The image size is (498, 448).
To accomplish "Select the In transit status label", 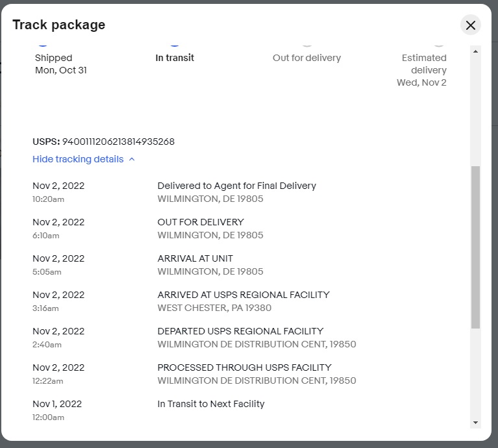I will click(175, 58).
